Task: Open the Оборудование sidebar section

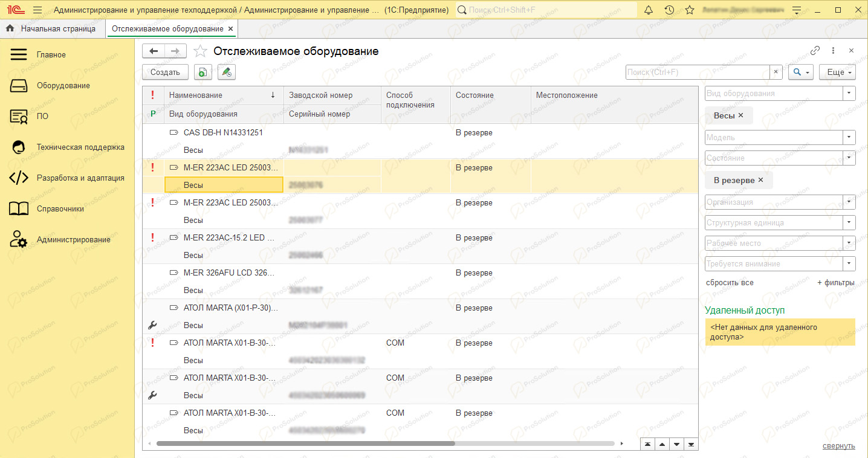Action: click(x=63, y=86)
